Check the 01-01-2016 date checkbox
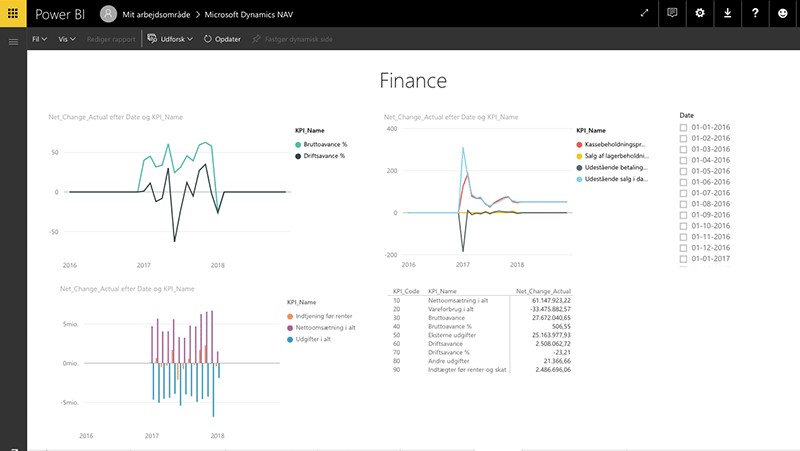Viewport: 800px width, 451px height. click(x=684, y=128)
